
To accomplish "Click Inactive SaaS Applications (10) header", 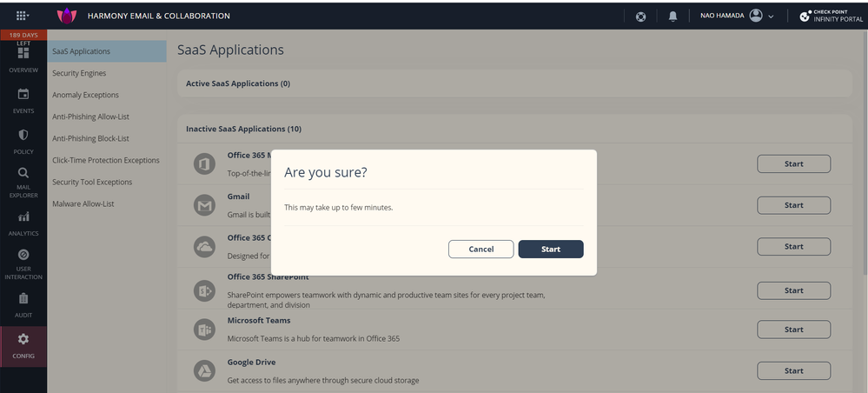I will [x=243, y=130].
